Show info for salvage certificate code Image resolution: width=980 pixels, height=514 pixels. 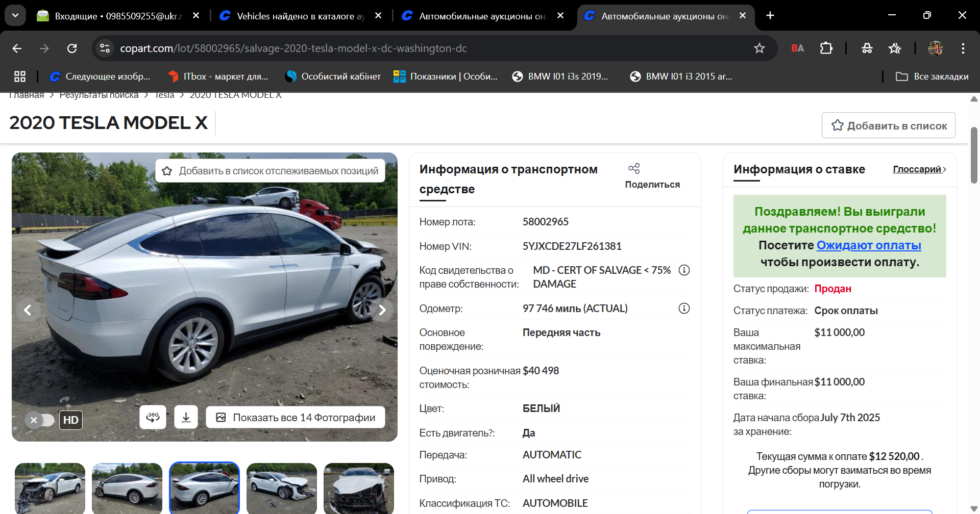[x=684, y=270]
